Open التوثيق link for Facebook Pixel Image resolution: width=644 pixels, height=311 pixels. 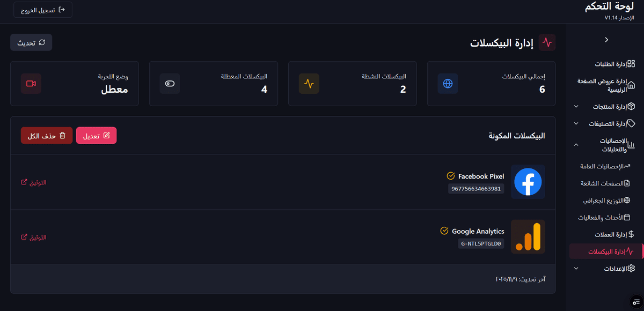33,182
